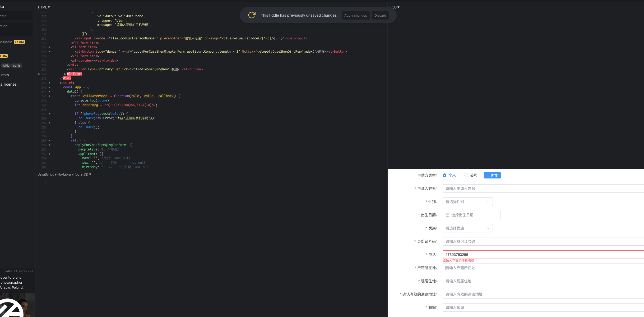
Task: Click the yellow refresh icon in the unsaved changes banner
Action: pyautogui.click(x=251, y=15)
